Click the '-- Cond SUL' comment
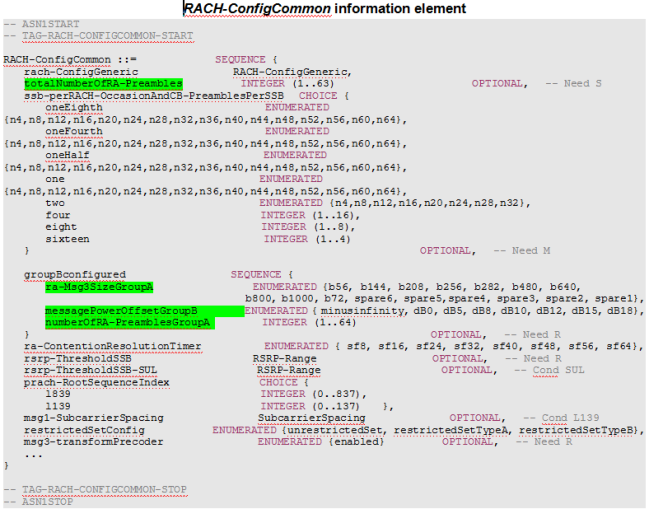This screenshot has width=650, height=510. 549,370
